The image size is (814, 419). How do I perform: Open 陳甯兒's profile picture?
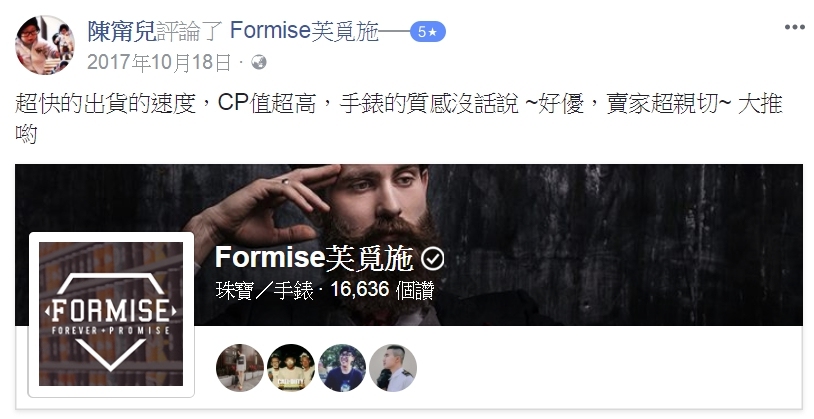tap(45, 45)
